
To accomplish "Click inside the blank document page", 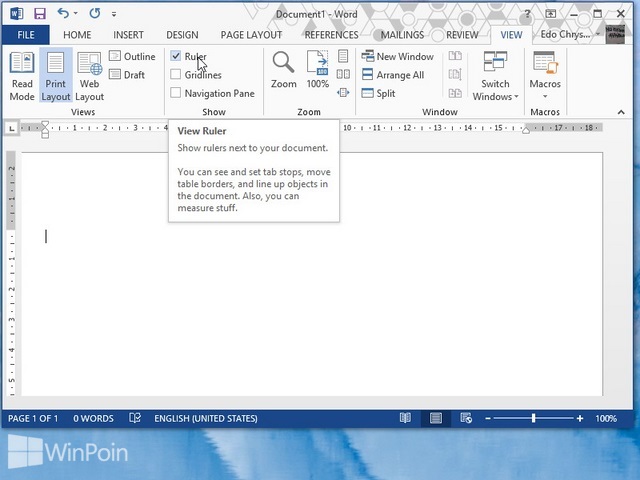I will pos(312,274).
